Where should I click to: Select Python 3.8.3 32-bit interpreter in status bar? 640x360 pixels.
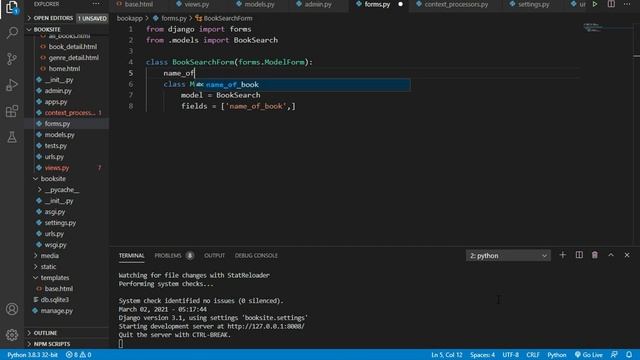(x=33, y=355)
